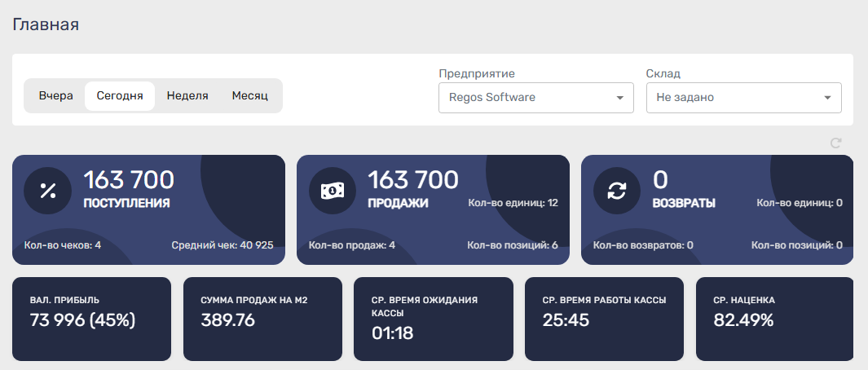Show statistics for Неделя
Viewport: 868px width, 370px height.
coord(187,95)
